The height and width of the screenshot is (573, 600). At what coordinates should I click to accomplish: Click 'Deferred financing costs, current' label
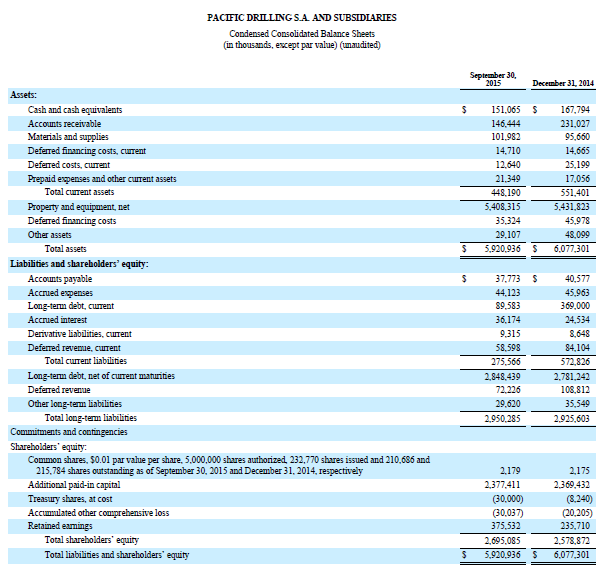[86, 151]
